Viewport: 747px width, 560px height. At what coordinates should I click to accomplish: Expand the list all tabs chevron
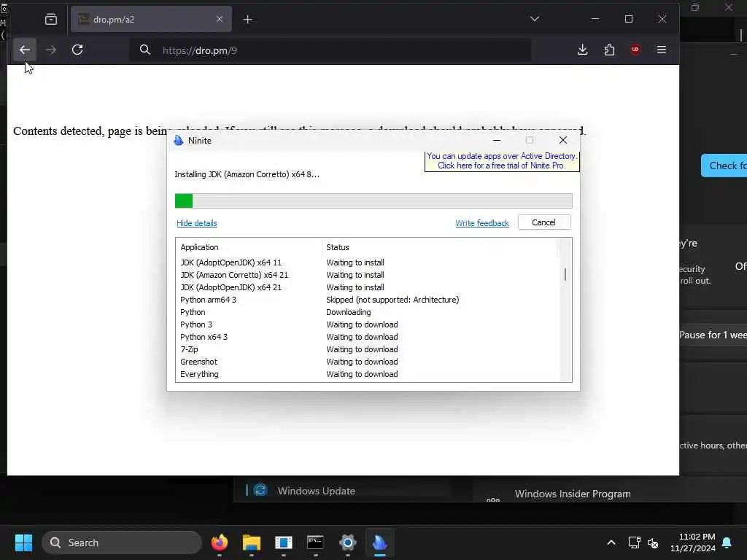coord(535,19)
